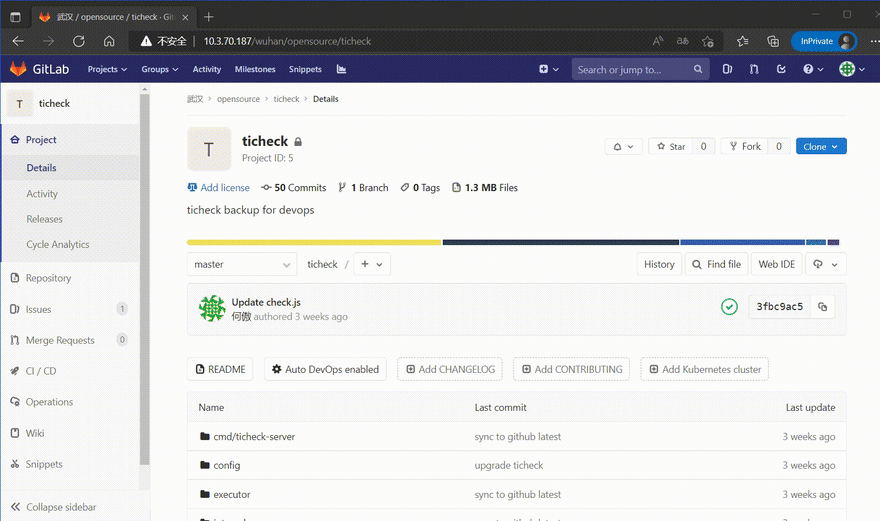Open the Issues icon in navbar
Screen dimensions: 880x521
(727, 69)
